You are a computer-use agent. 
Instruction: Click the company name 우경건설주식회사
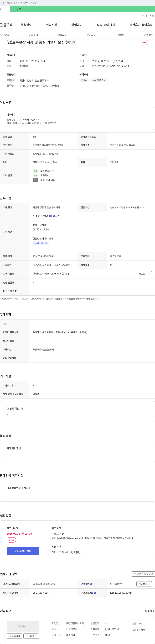coord(75,623)
